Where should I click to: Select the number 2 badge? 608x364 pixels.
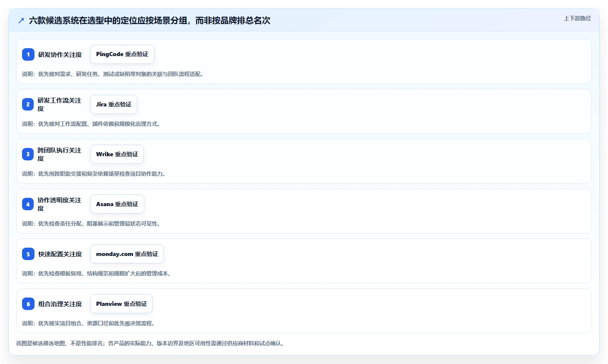pos(28,104)
